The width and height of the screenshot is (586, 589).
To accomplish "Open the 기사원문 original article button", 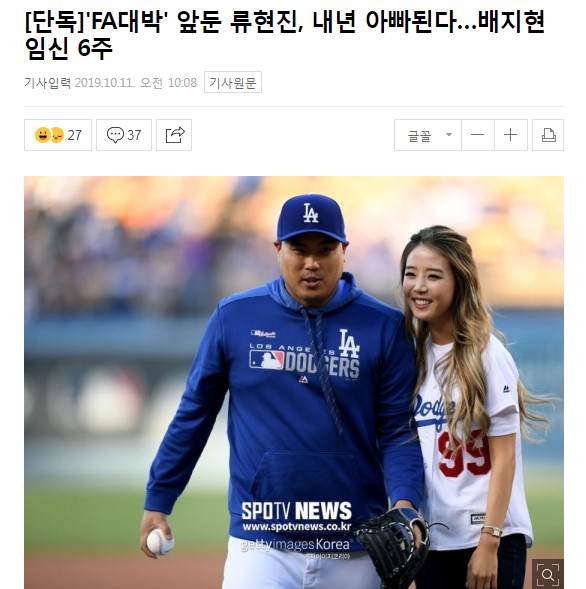I will click(x=233, y=82).
